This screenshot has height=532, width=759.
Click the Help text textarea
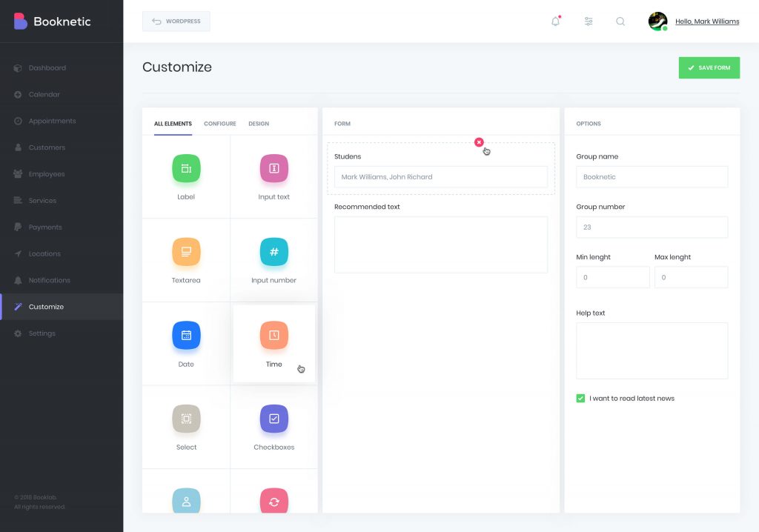tap(652, 351)
